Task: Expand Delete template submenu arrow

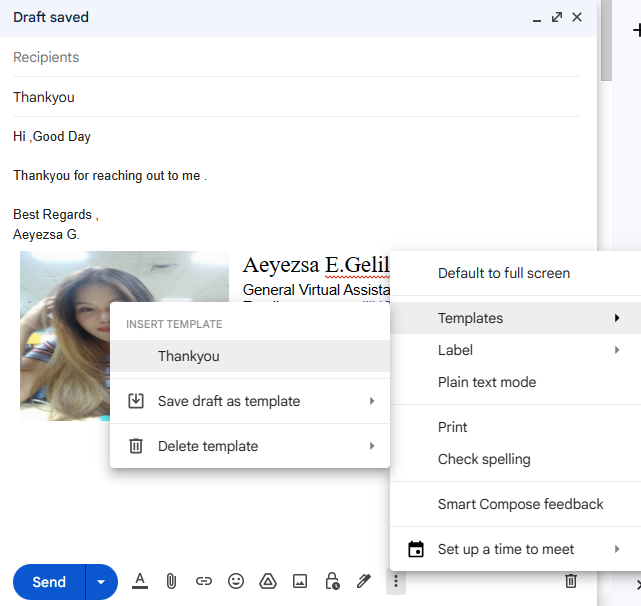Action: (372, 446)
